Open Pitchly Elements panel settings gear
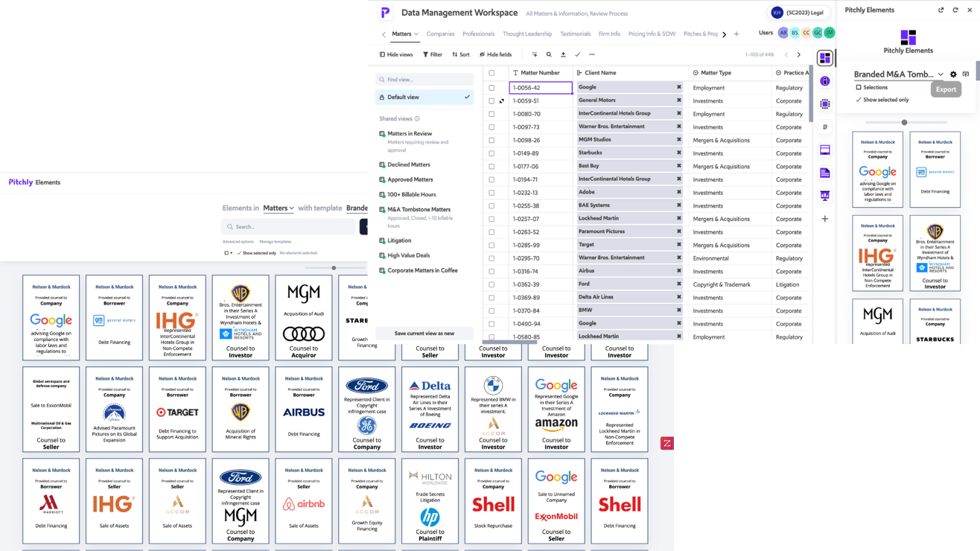Image resolution: width=980 pixels, height=551 pixels. pyautogui.click(x=953, y=74)
